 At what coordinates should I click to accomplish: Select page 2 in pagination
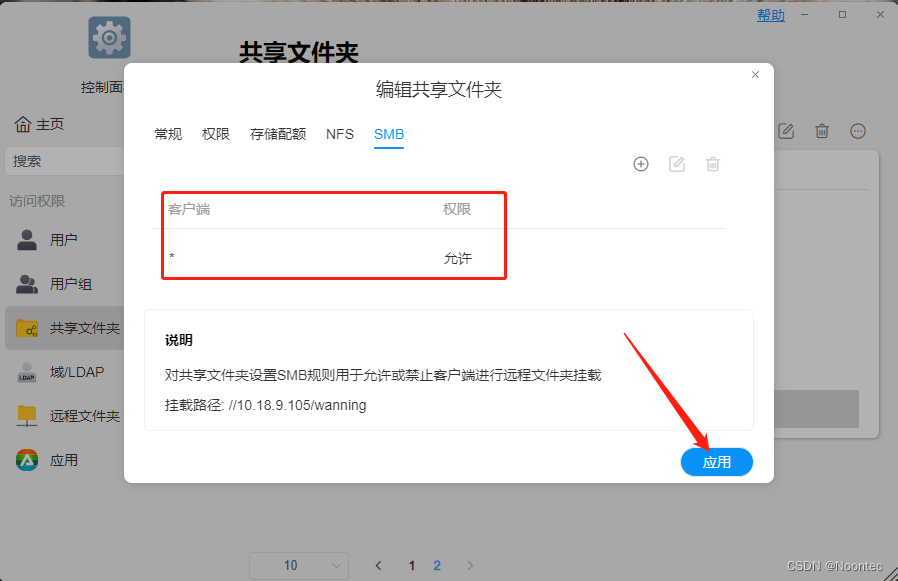click(437, 565)
